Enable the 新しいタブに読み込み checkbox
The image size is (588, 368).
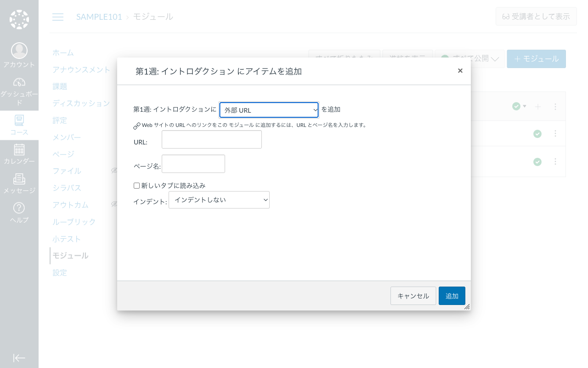click(136, 185)
